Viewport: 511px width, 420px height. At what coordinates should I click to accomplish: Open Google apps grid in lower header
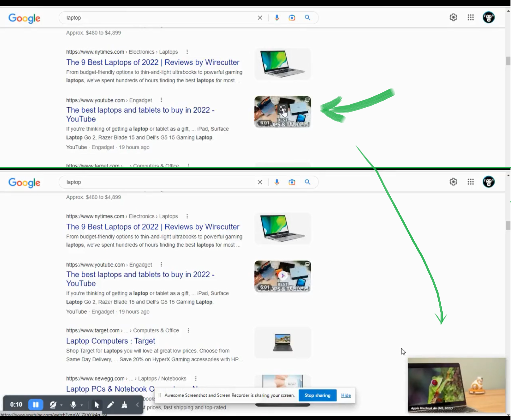(x=471, y=182)
